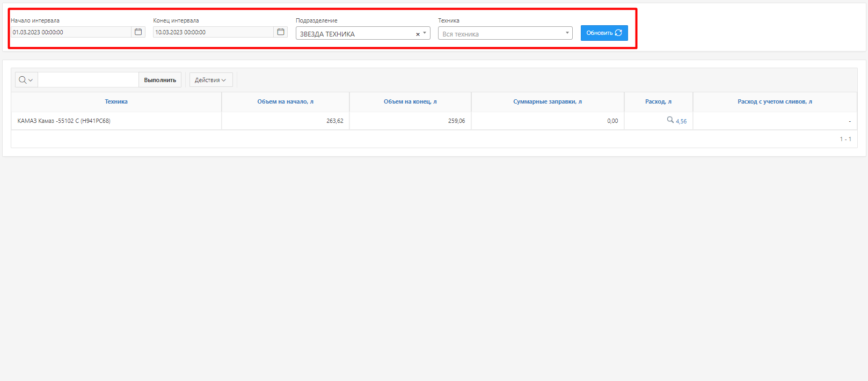Click the Выполнить button
The width and height of the screenshot is (868, 381).
(160, 80)
